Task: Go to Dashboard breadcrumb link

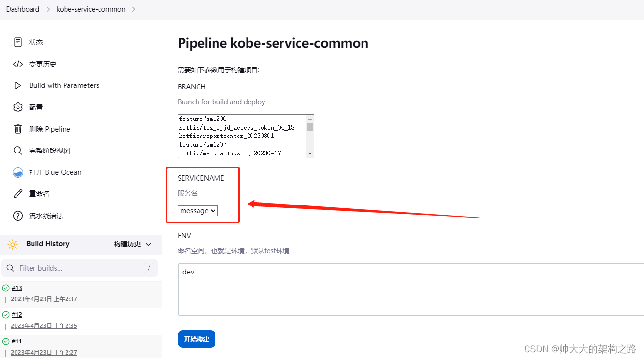Action: (x=23, y=9)
